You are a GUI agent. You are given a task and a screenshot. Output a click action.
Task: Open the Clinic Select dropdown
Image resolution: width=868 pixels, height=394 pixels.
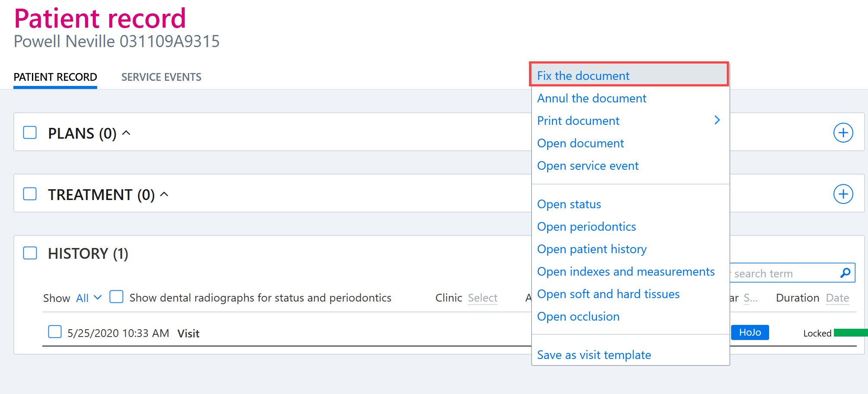point(482,298)
